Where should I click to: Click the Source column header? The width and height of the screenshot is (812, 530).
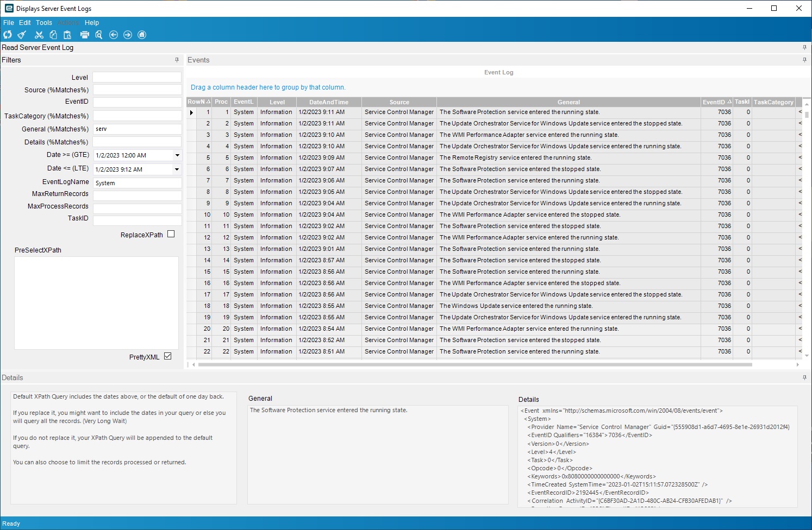pos(399,102)
